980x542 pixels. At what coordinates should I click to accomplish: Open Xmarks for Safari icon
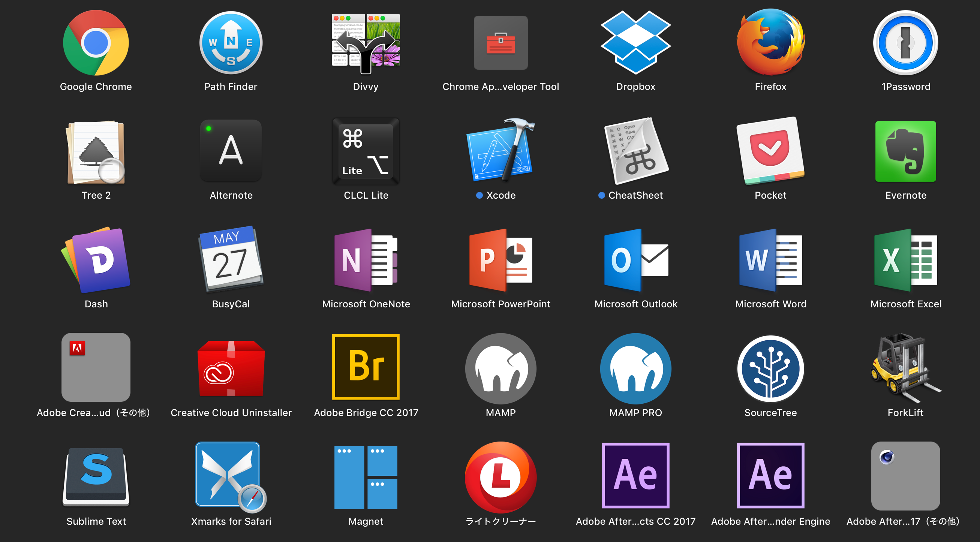click(231, 476)
